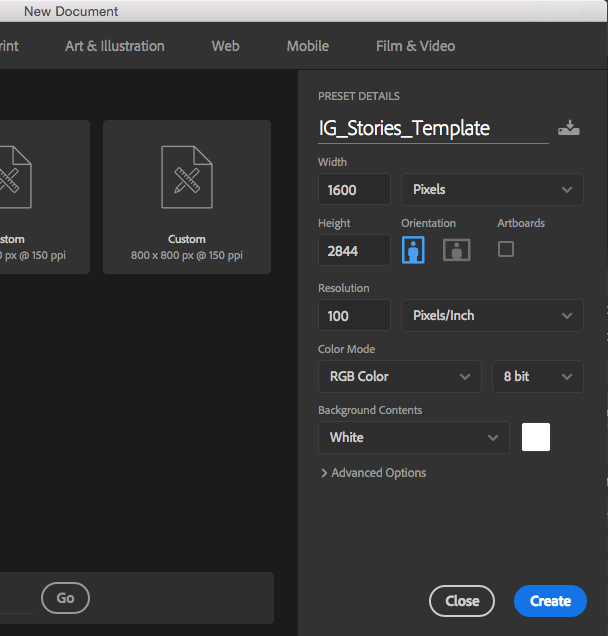Click the Height field showing 2844

coord(354,250)
